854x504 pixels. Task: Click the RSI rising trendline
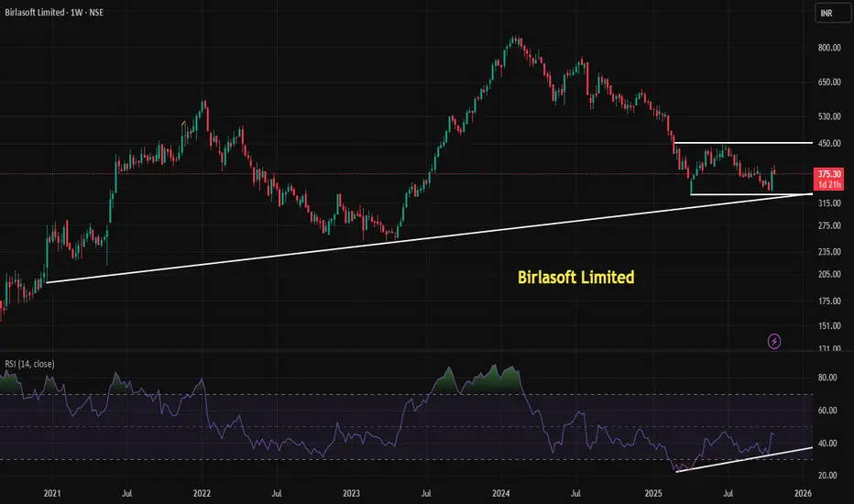click(x=744, y=459)
